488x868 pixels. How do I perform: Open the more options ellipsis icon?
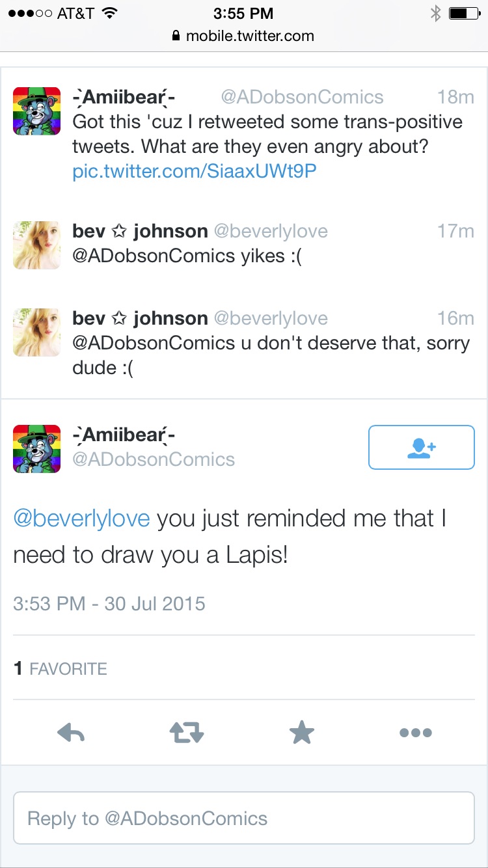point(416,733)
